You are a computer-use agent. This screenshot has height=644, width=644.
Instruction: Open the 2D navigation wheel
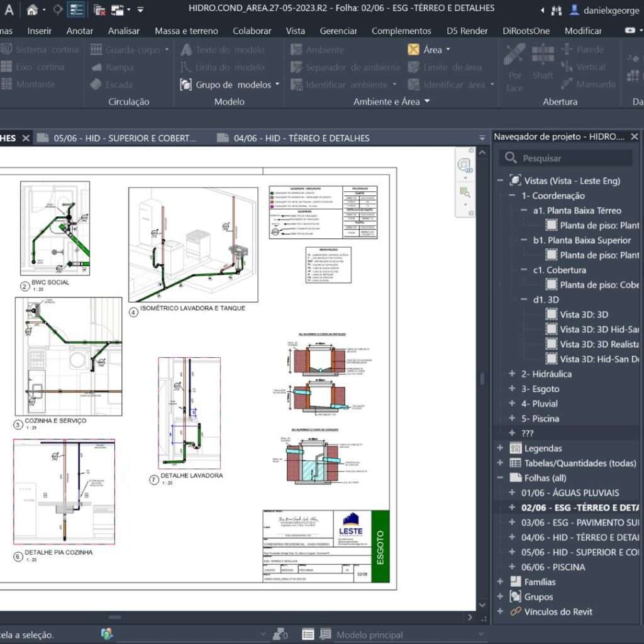465,165
